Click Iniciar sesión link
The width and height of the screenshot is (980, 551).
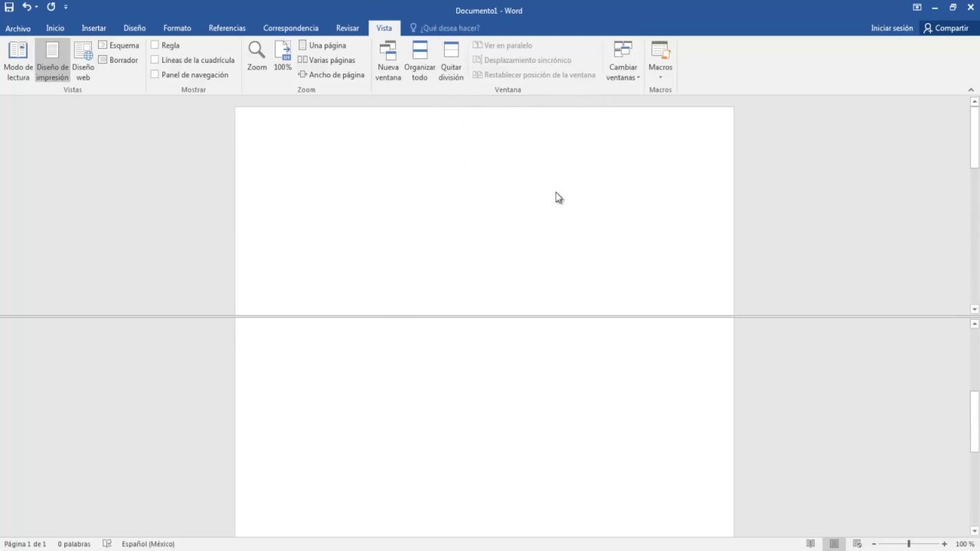point(892,28)
